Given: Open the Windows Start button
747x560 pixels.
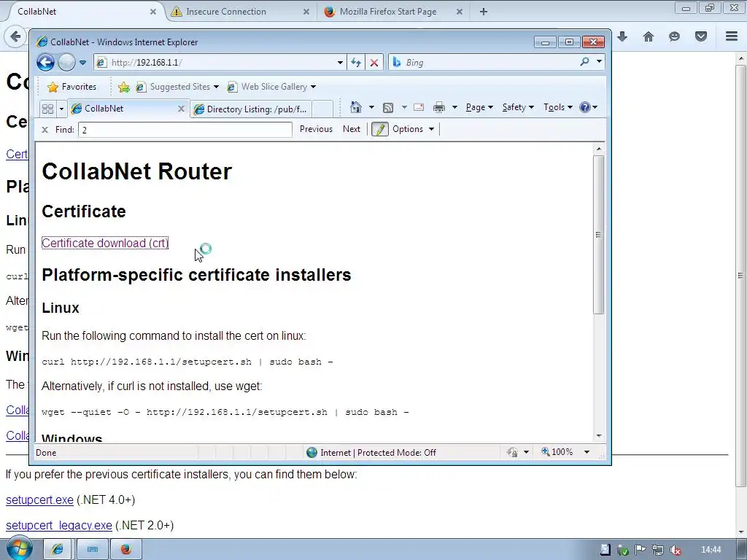Looking at the screenshot, I should 19,548.
